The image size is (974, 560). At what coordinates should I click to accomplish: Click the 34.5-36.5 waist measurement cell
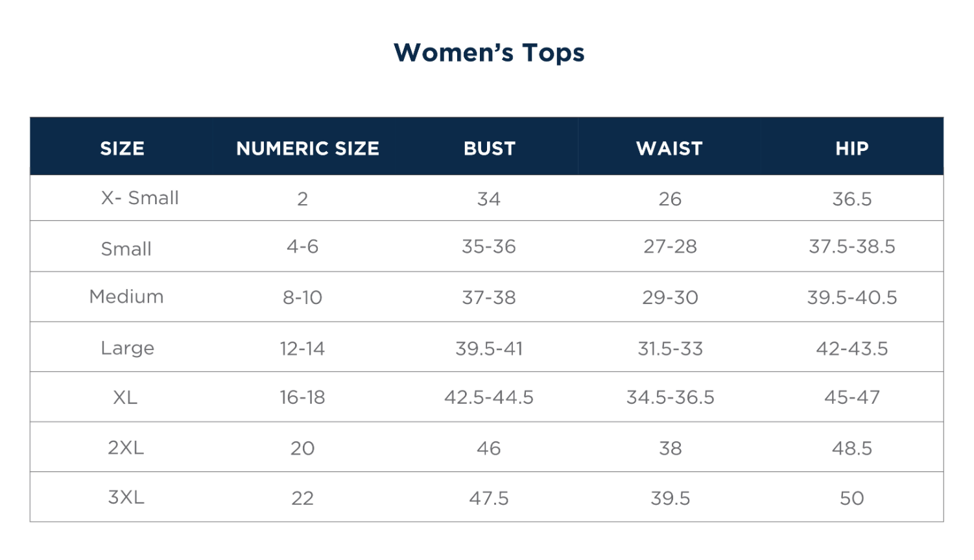click(670, 397)
